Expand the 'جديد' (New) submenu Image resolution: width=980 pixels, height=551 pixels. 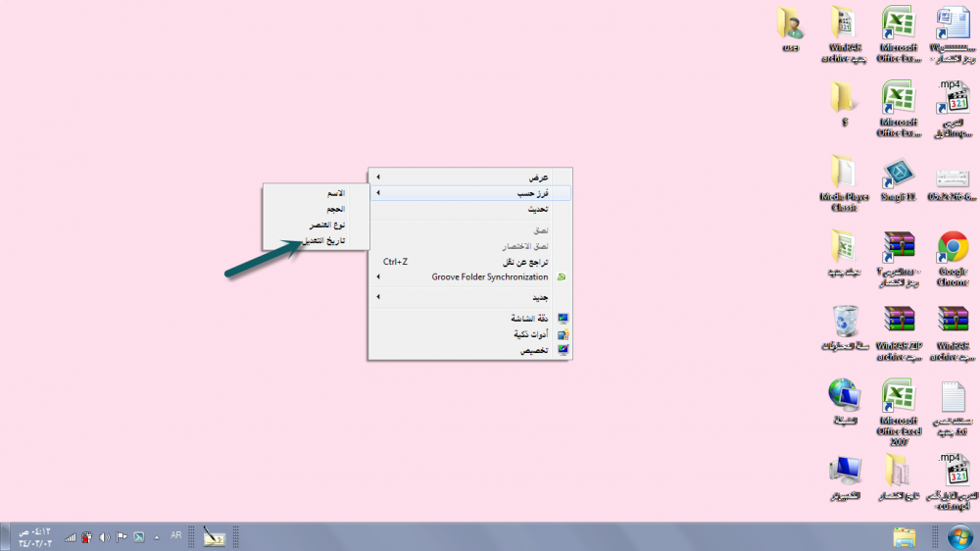click(470, 297)
